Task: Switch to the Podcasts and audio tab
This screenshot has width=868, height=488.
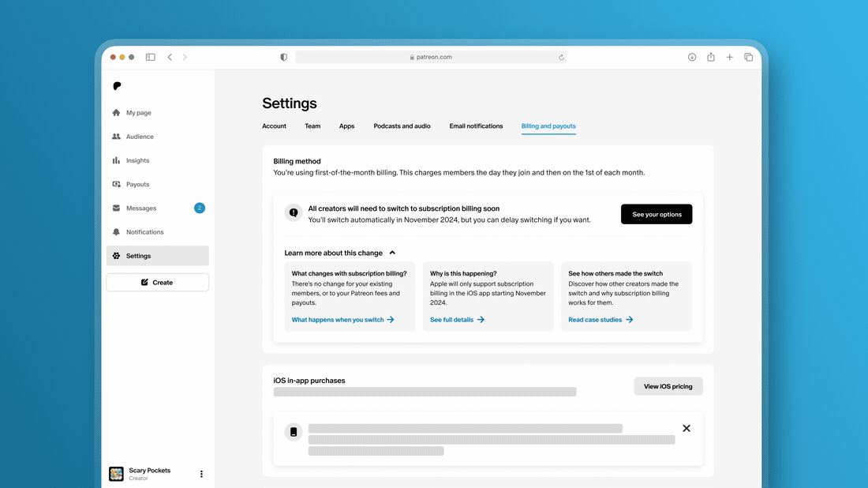Action: [402, 126]
